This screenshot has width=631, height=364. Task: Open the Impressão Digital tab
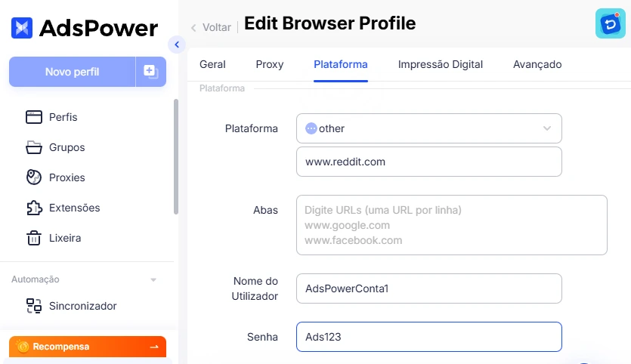(x=440, y=64)
